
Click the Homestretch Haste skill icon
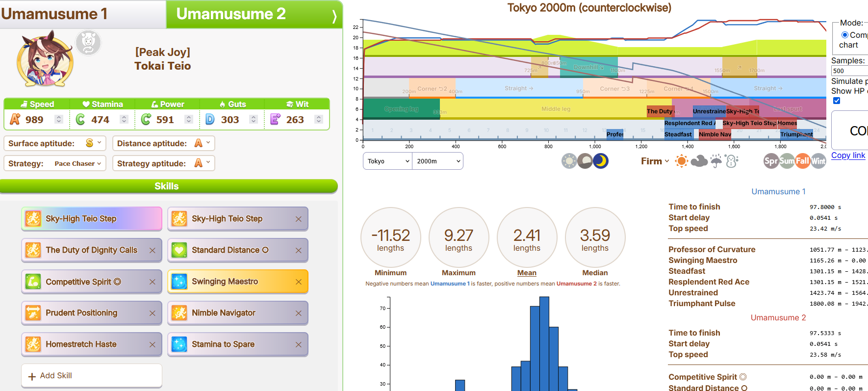33,344
